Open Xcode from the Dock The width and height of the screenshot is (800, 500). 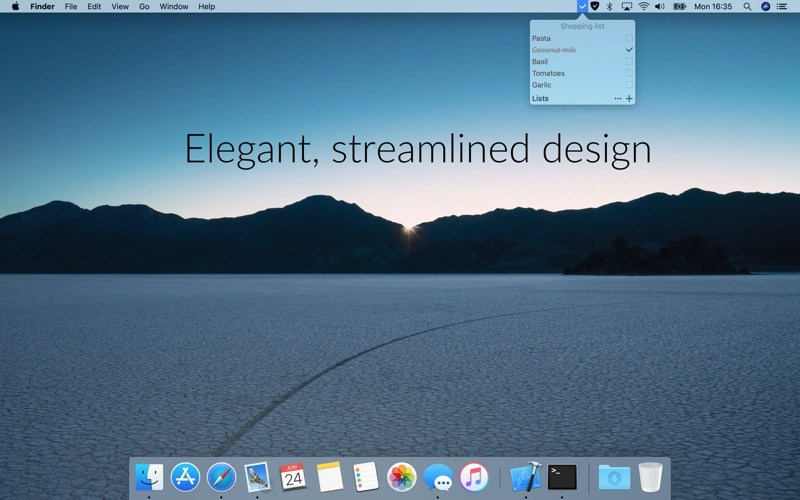525,477
